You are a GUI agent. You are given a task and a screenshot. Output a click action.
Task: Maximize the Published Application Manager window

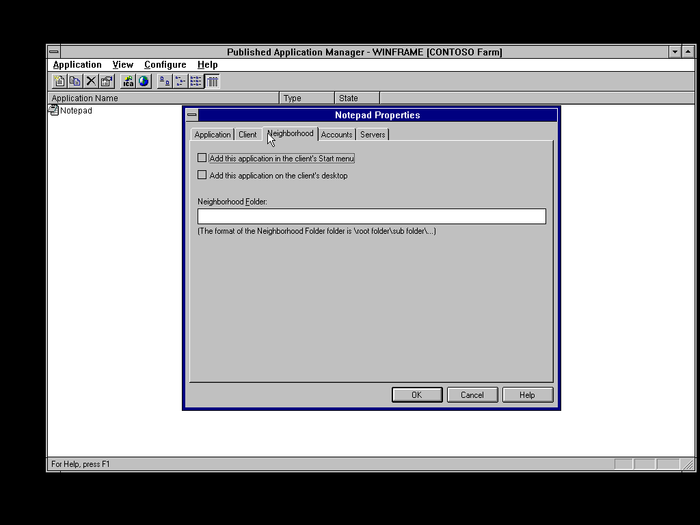pyautogui.click(x=688, y=52)
